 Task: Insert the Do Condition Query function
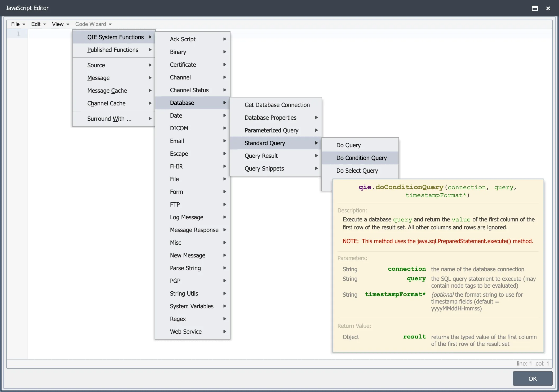360,158
